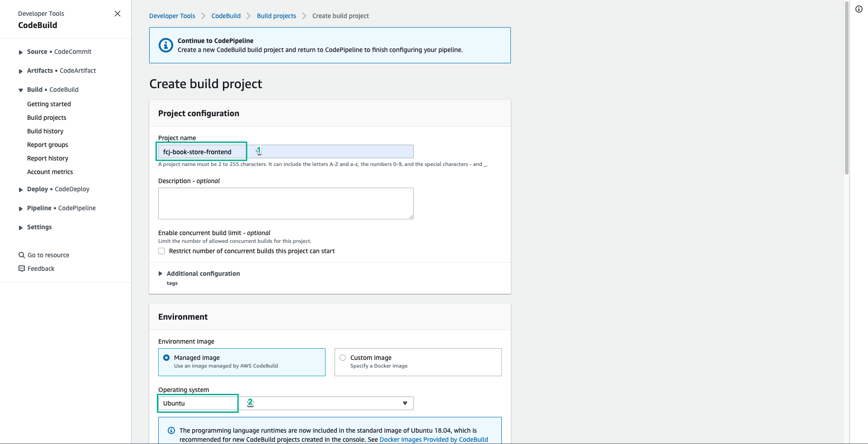Collapse the Build CodeBuild section
The image size is (868, 444).
21,90
